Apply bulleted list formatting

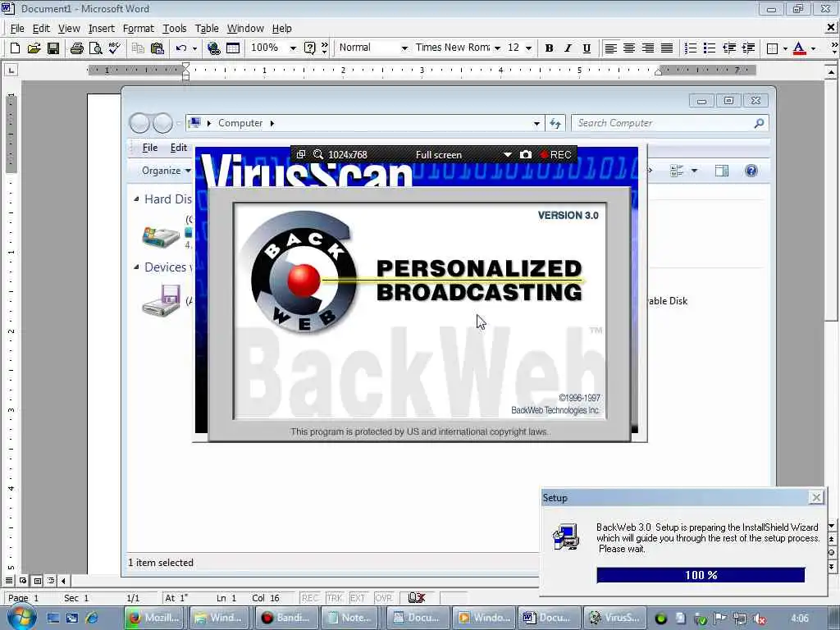click(710, 48)
